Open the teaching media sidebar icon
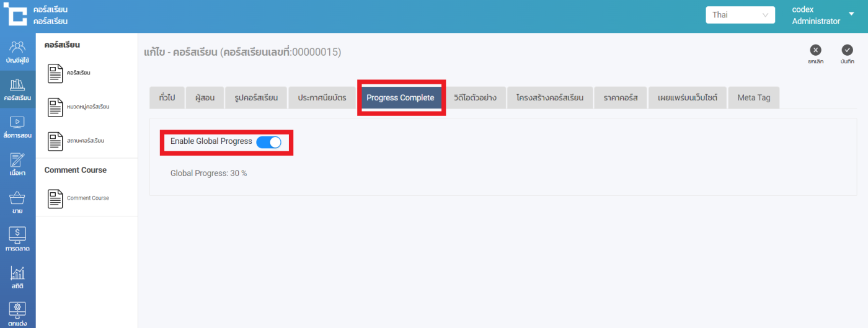Viewport: 868px width, 328px height. tap(17, 123)
